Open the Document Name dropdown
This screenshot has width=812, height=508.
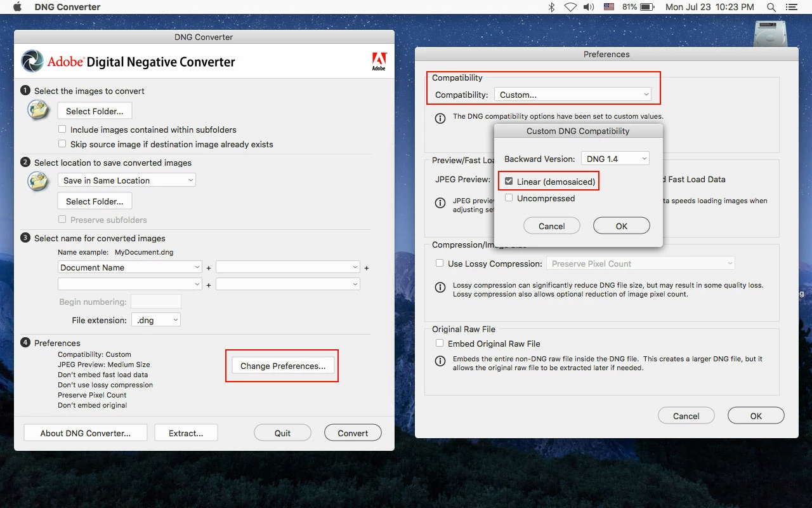pyautogui.click(x=130, y=267)
